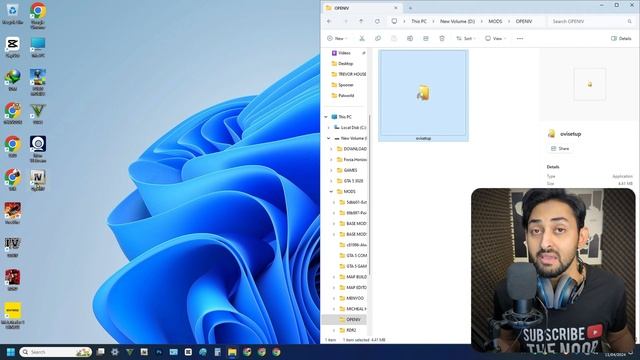The height and width of the screenshot is (360, 640).
Task: Open TREVOR HOUSE folder in sidebar
Action: [348, 74]
